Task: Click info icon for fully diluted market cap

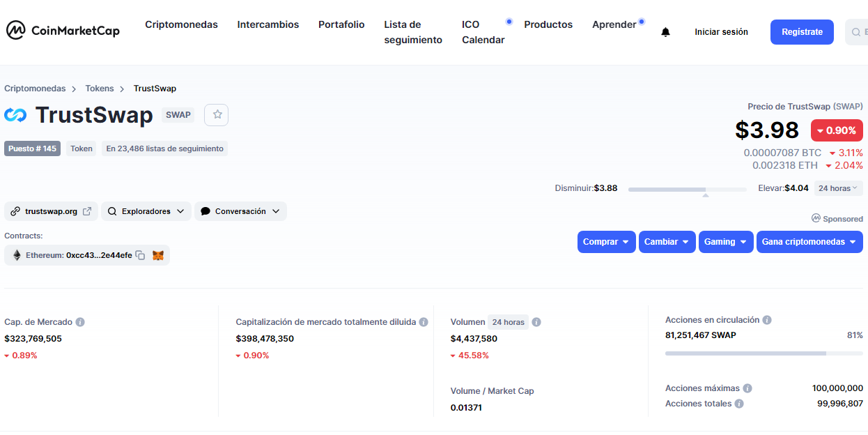Action: point(424,322)
